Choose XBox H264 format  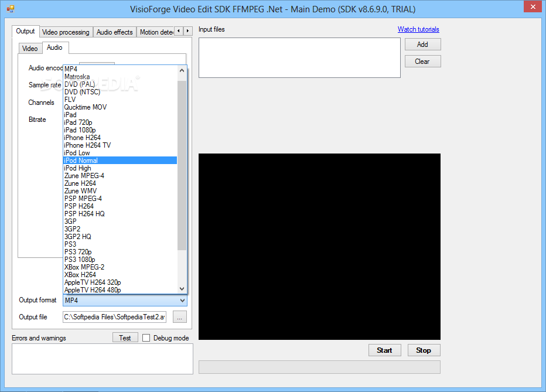tap(120, 275)
